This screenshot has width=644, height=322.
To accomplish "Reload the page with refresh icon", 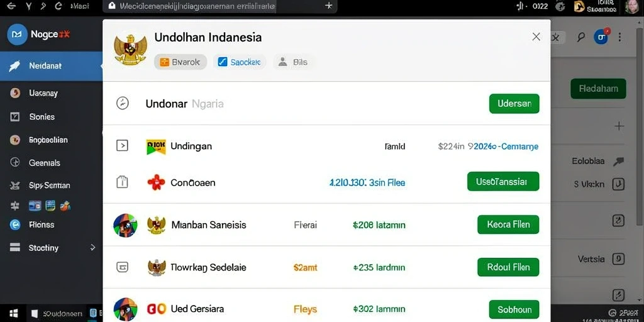I will [x=58, y=6].
